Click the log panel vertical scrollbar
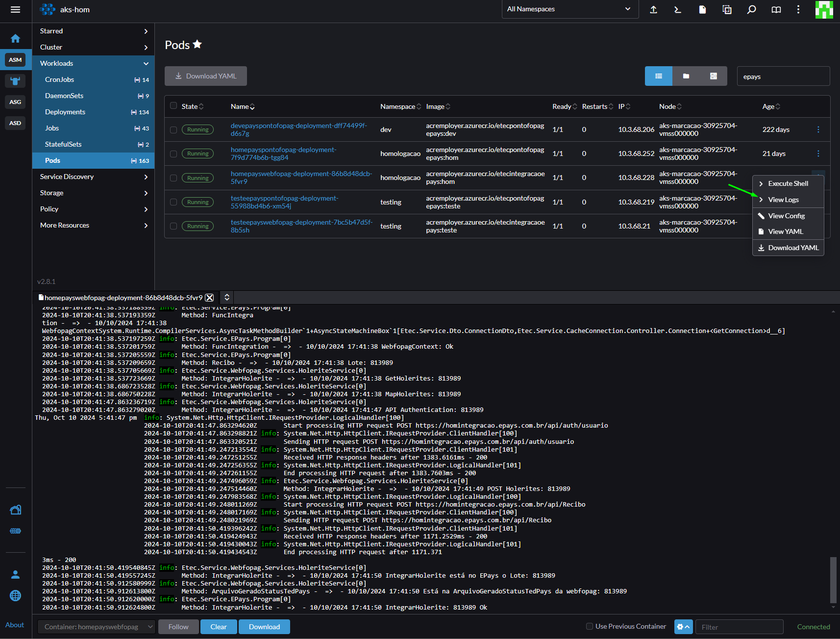The height and width of the screenshot is (639, 840). 833,579
